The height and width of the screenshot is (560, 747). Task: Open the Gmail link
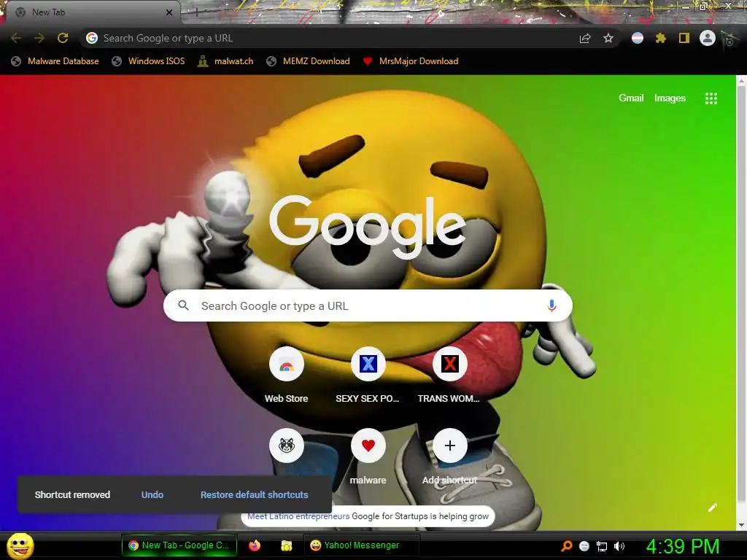pos(631,98)
